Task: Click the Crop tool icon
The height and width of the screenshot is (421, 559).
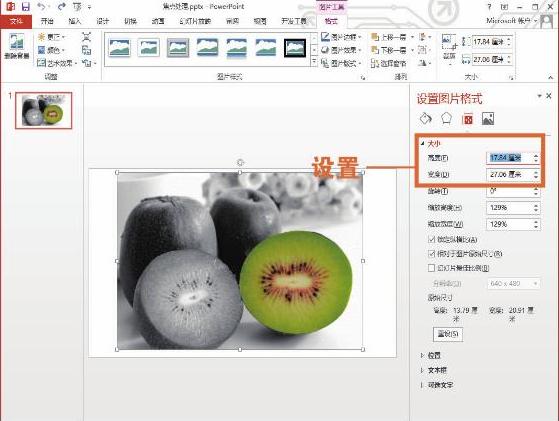Action: coord(449,48)
